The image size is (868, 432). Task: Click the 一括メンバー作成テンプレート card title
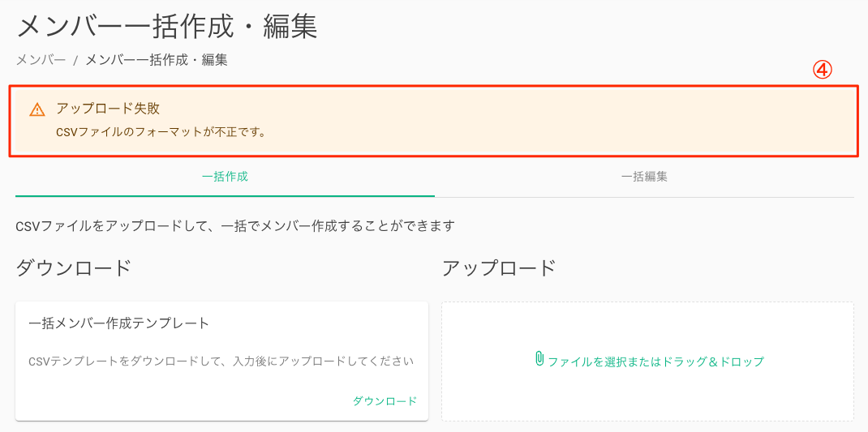[119, 323]
